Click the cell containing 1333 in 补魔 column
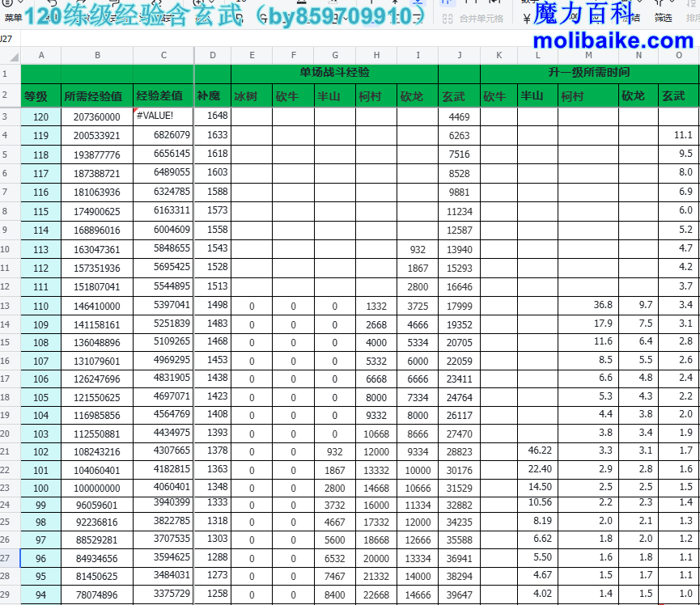 pyautogui.click(x=213, y=503)
